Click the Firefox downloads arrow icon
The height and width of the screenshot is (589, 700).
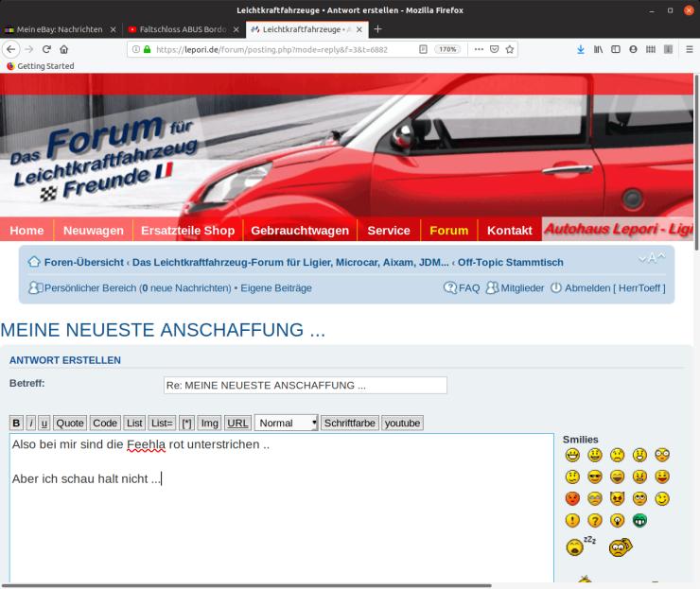click(581, 49)
